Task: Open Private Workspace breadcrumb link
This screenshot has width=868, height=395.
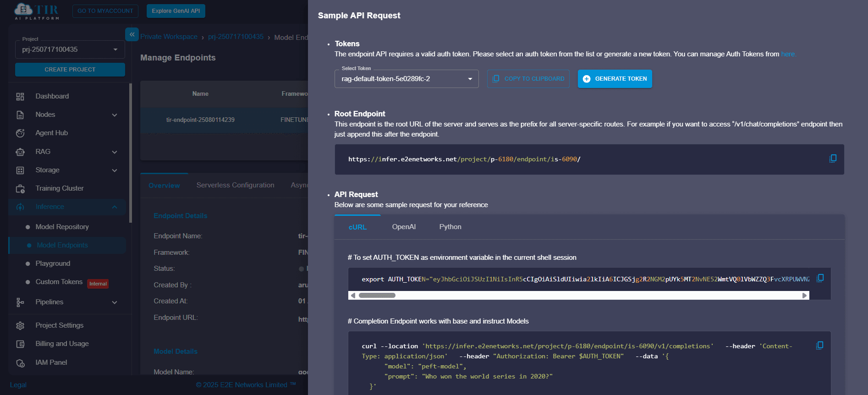Action: 169,37
